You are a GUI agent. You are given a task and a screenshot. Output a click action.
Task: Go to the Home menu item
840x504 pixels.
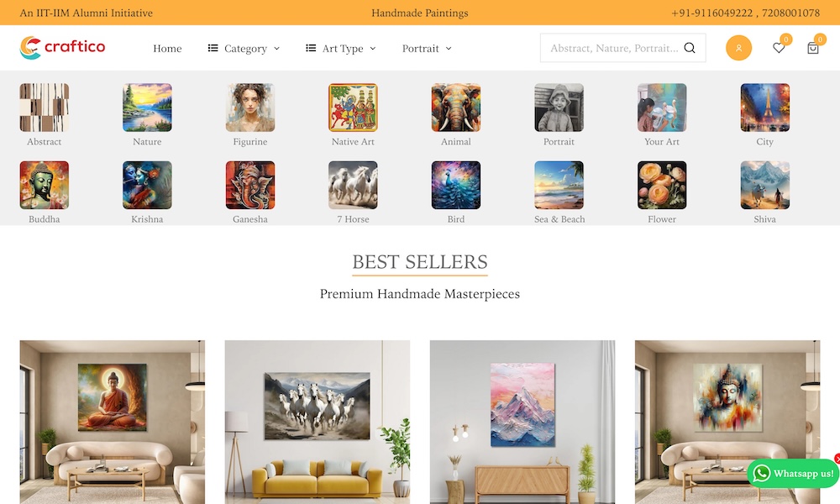[167, 48]
